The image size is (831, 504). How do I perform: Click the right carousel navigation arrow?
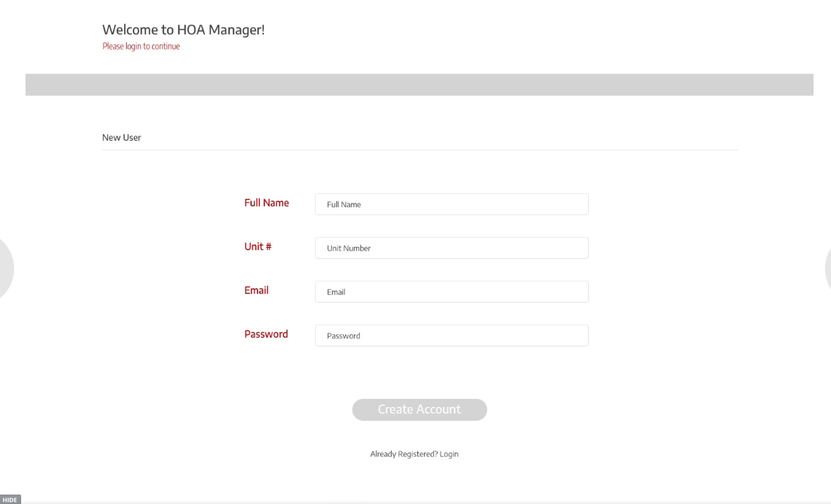point(828,268)
